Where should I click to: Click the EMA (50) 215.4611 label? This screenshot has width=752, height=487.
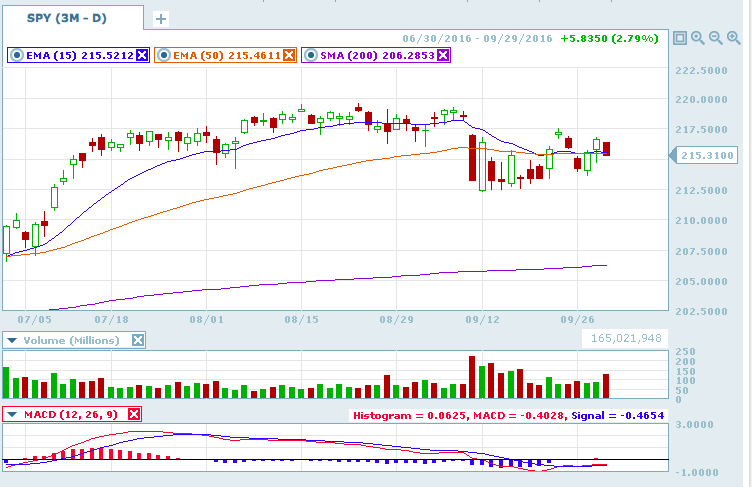[227, 55]
